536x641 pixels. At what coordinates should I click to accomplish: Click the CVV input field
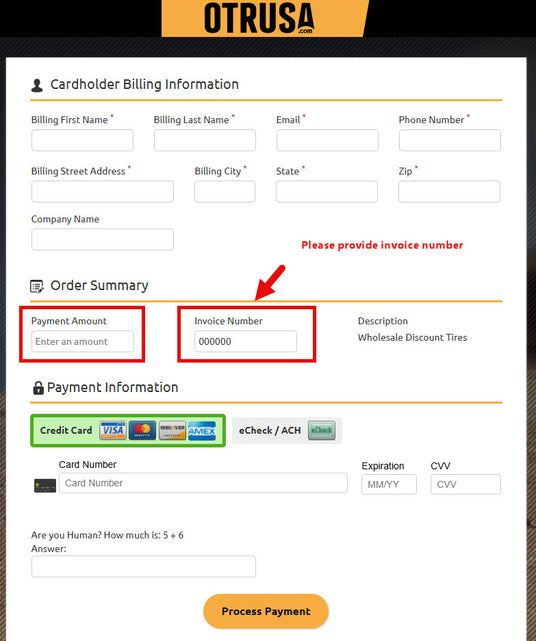point(465,484)
